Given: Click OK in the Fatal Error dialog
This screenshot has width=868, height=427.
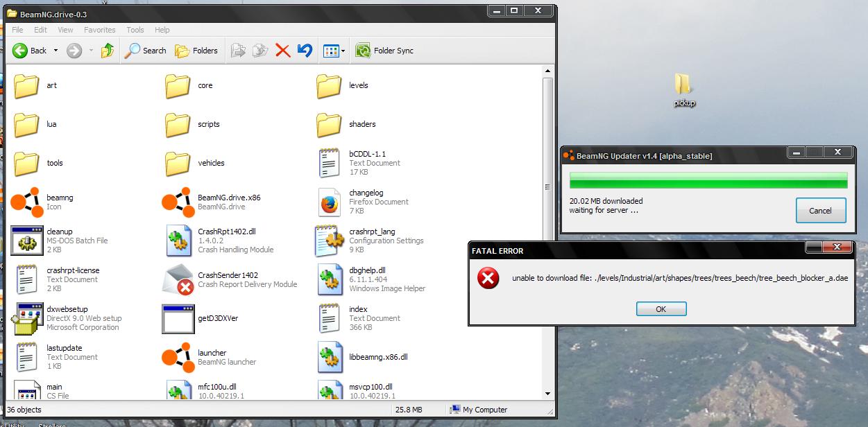Looking at the screenshot, I should click(x=661, y=309).
